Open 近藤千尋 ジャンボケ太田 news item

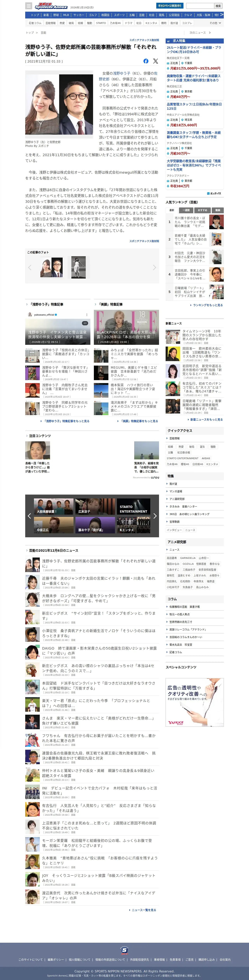pos(92,582)
